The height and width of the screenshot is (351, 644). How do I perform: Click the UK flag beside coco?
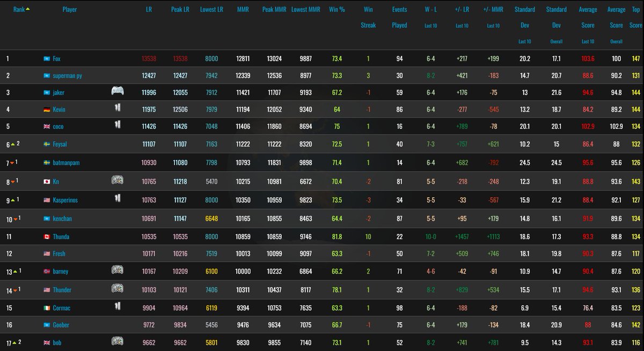[47, 127]
